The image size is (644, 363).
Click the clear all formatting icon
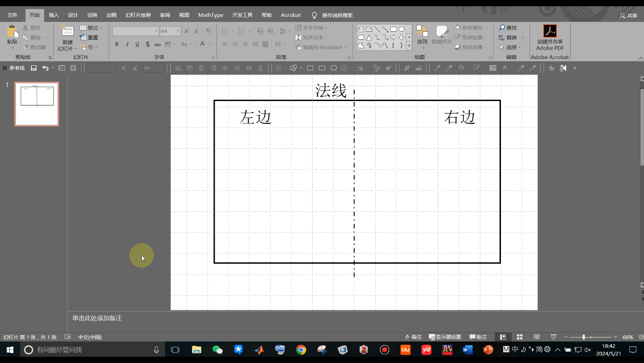[x=209, y=31]
